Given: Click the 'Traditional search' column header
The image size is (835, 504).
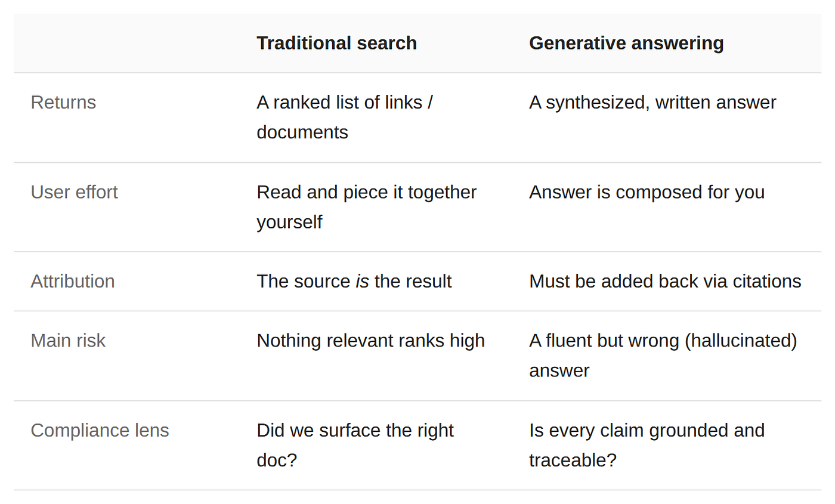Looking at the screenshot, I should tap(336, 43).
